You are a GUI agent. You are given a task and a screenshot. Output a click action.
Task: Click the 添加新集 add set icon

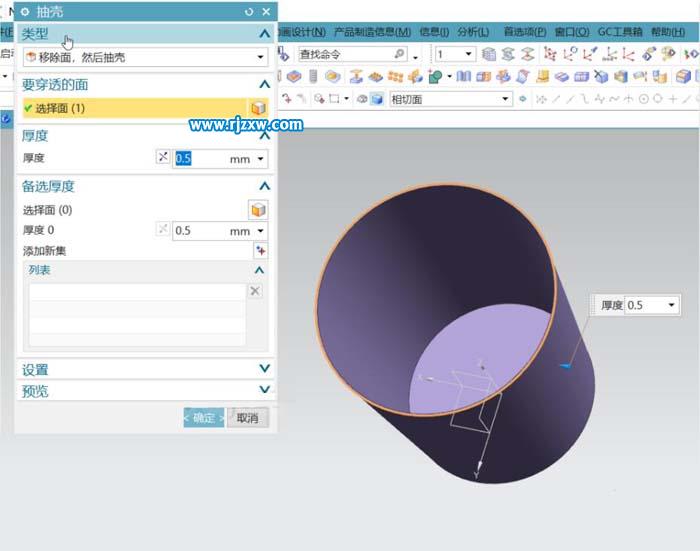pyautogui.click(x=261, y=251)
